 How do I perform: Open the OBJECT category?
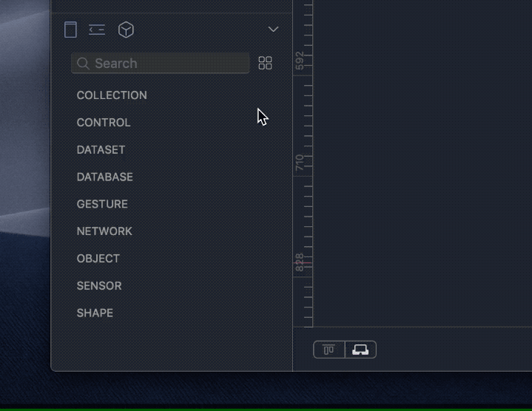click(x=98, y=259)
